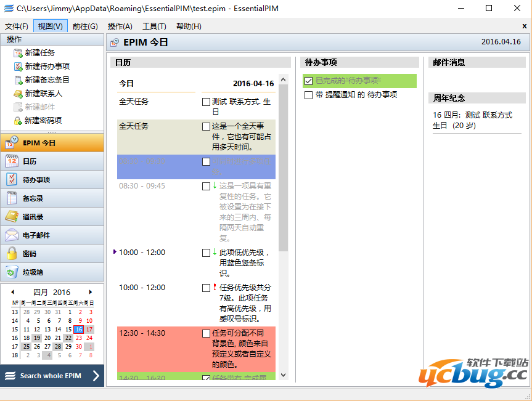Click the 新建待办事项 (new to-do) icon
This screenshot has width=532, height=401.
tap(18, 67)
